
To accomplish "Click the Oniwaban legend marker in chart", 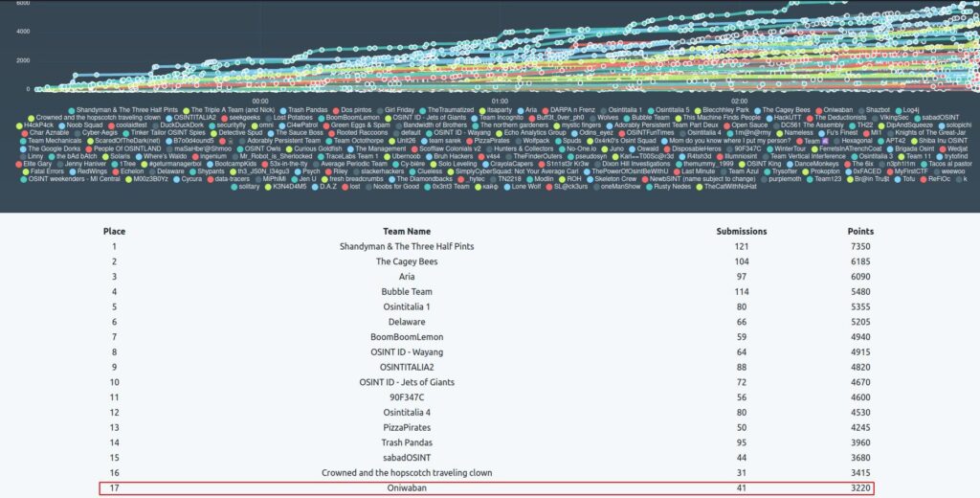I will [819, 111].
